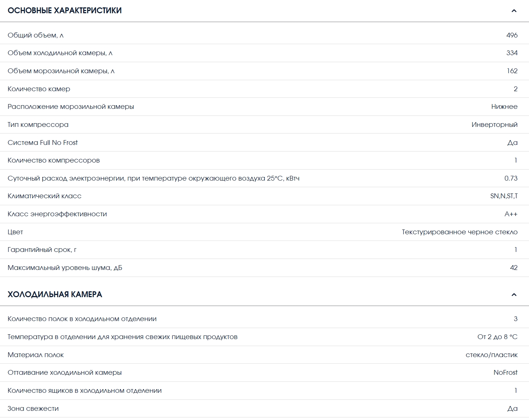Collapse the ОСНОВНЫЕ ХАРАКТЕРИСТИКИ section chevron
The width and height of the screenshot is (529, 420).
tap(514, 11)
